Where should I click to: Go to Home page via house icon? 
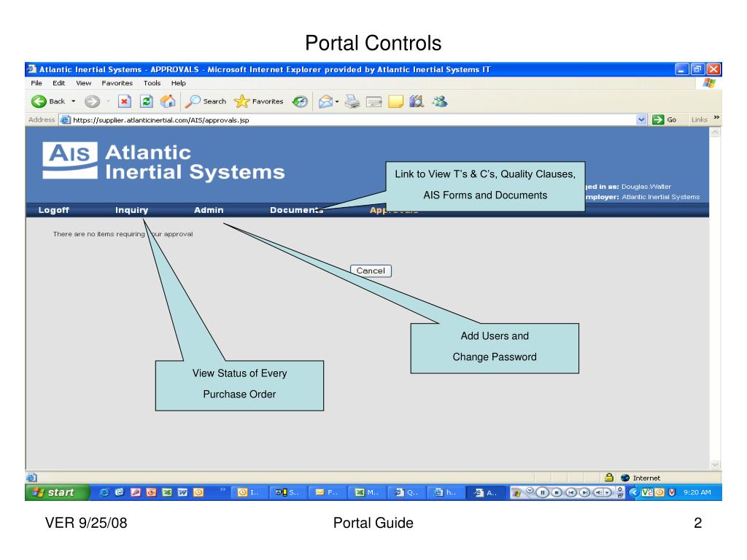coord(168,101)
